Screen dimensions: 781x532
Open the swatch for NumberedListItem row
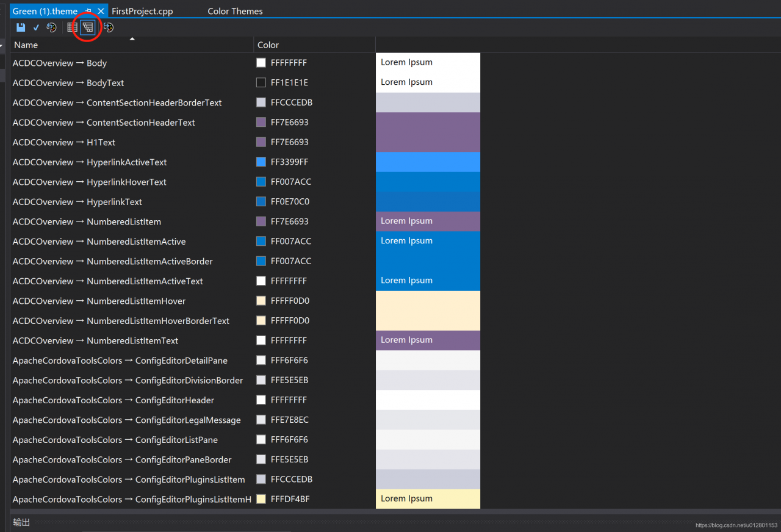(261, 221)
